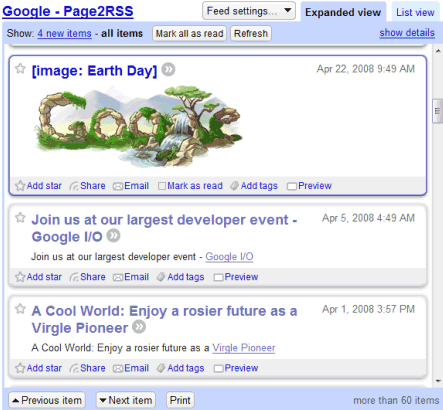The width and height of the screenshot is (443, 410).
Task: Toggle Preview checkbox on Google I/O item
Action: [x=218, y=277]
